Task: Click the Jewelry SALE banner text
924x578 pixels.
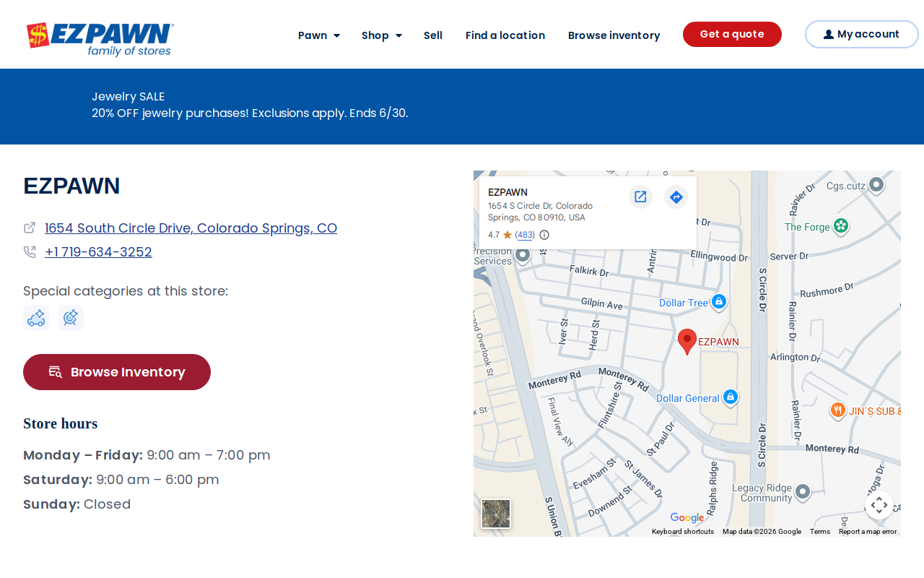Action: tap(128, 96)
